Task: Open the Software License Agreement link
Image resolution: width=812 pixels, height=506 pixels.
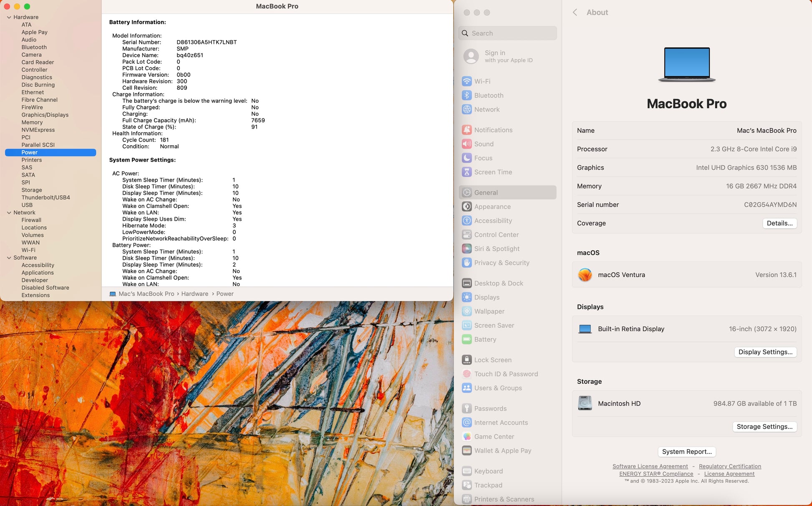Action: (650, 466)
